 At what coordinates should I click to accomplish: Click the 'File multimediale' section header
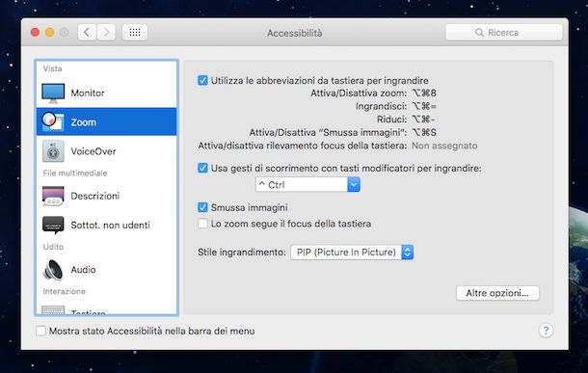click(x=75, y=173)
